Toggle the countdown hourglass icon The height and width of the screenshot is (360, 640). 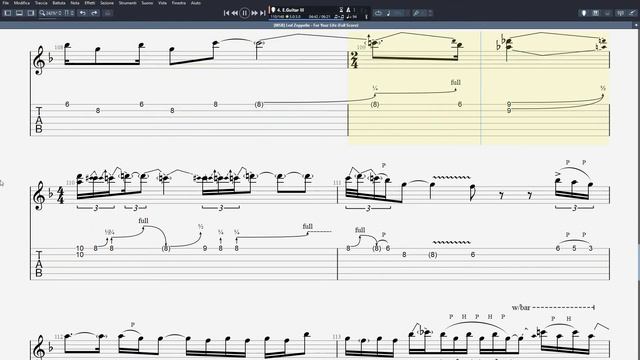tap(341, 10)
